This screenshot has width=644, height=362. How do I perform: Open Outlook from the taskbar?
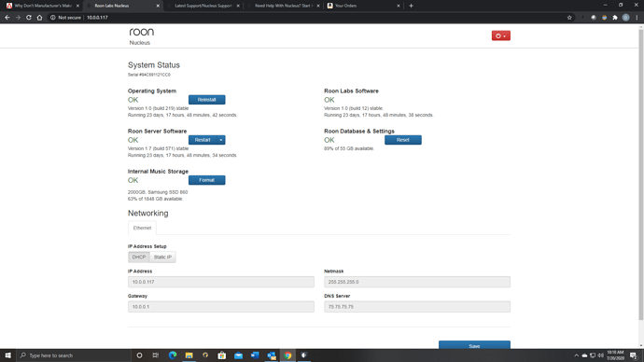(x=271, y=355)
